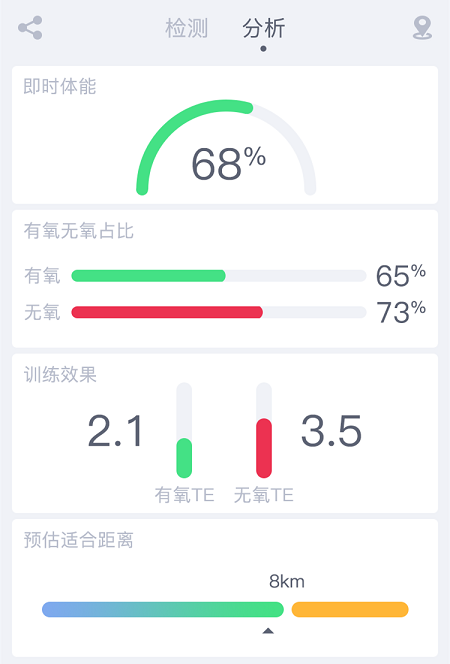Open the map location pin icon
This screenshot has height=664, width=450.
click(422, 28)
